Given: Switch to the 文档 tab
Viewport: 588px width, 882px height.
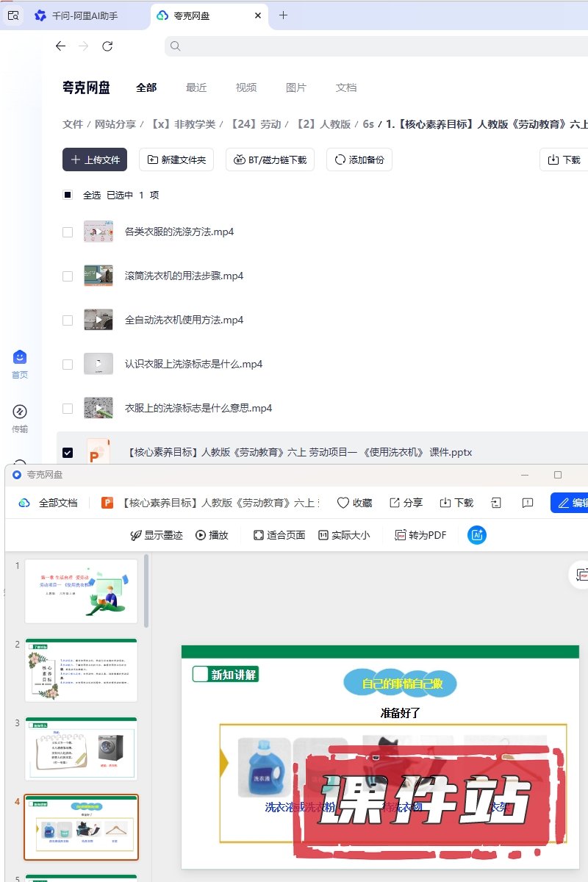Looking at the screenshot, I should click(x=346, y=87).
